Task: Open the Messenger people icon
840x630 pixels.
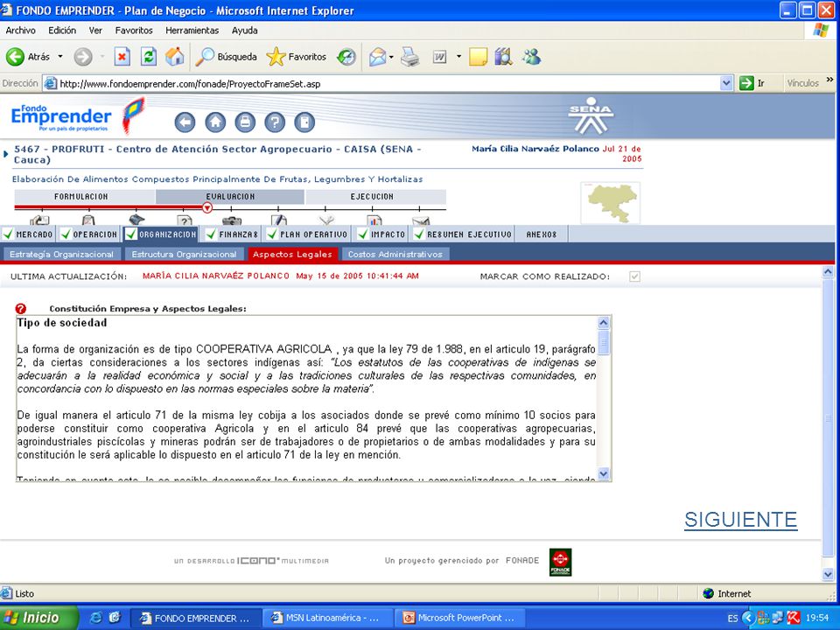Action: pos(532,56)
